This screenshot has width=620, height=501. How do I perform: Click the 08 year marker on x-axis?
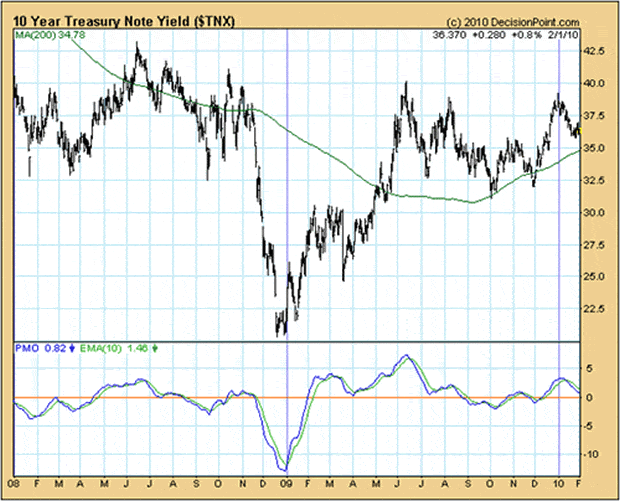point(13,483)
